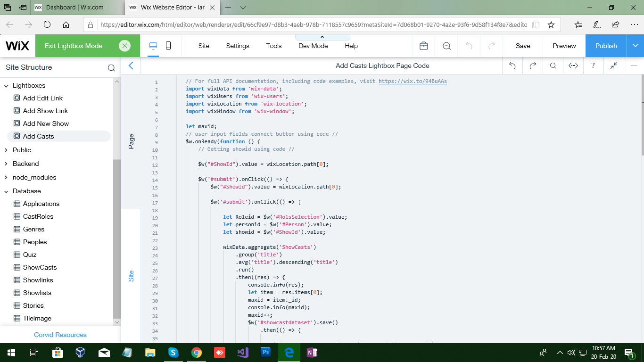Open the Add Show Link lightbox
The image size is (644, 362).
[x=45, y=111]
